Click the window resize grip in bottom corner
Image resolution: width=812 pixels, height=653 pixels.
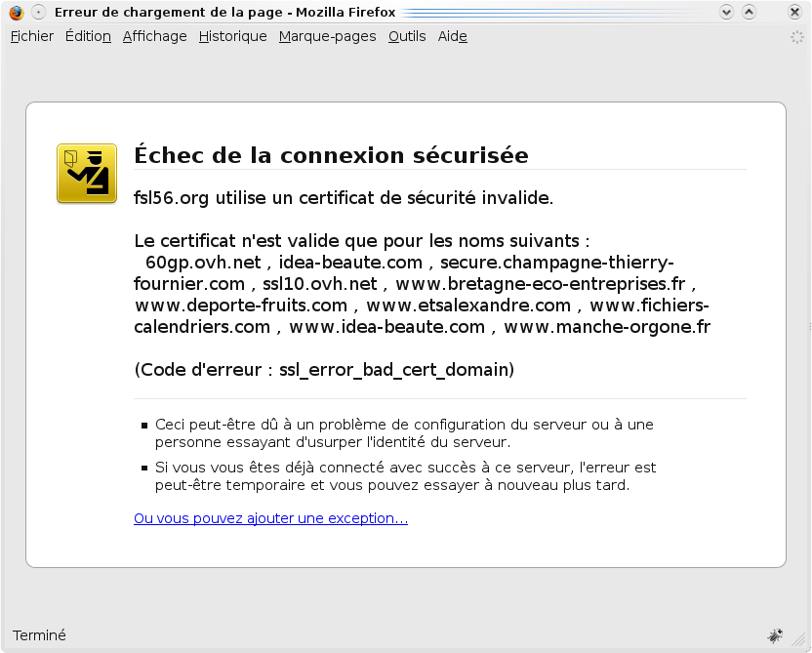798,639
